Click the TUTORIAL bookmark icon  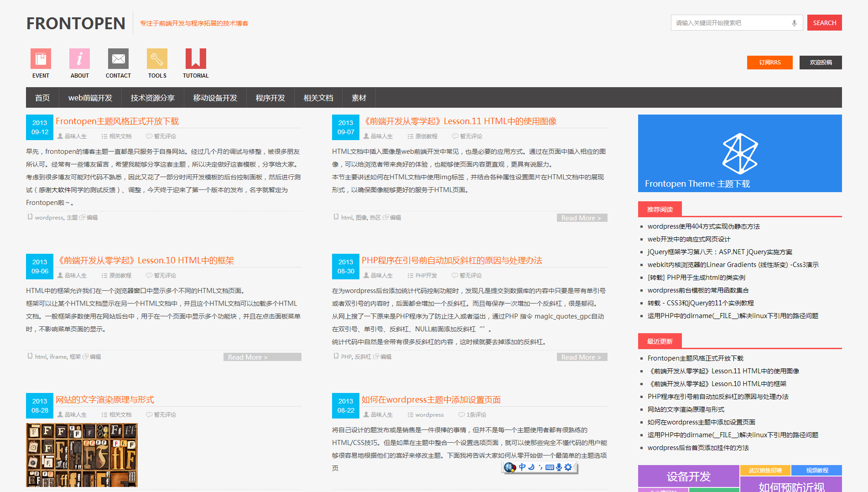(196, 59)
